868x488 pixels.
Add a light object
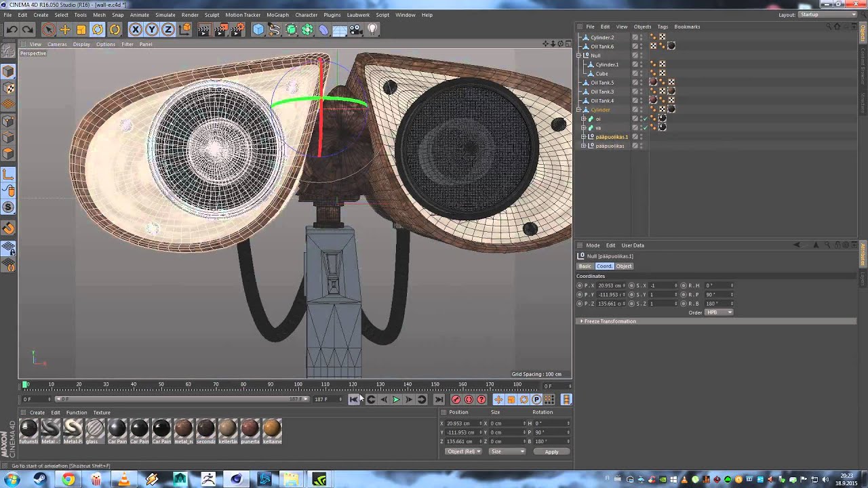coord(372,29)
